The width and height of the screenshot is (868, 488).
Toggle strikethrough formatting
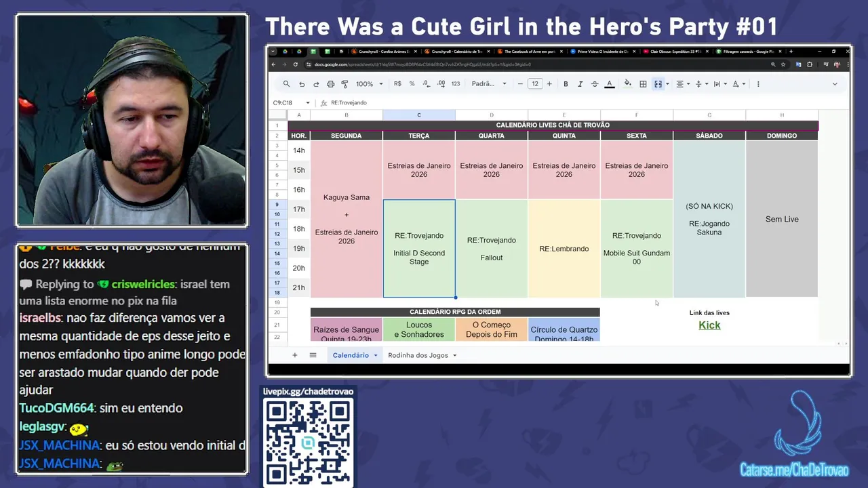(595, 84)
